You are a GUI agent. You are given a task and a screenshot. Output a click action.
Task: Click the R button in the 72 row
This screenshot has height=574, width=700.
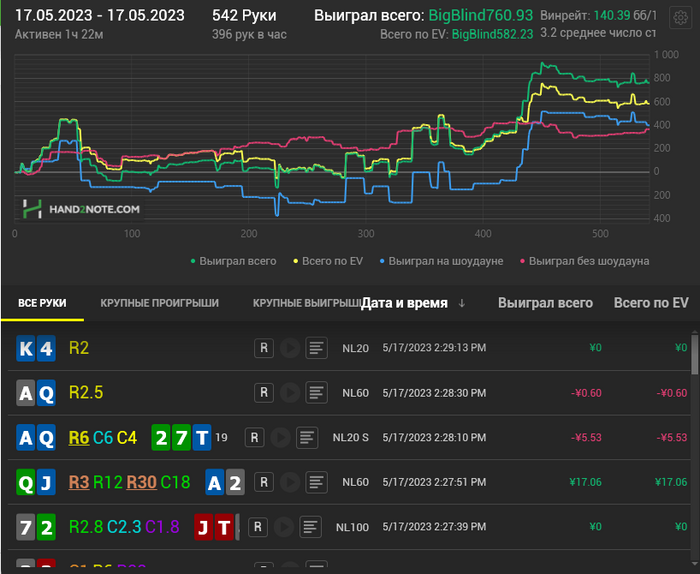pyautogui.click(x=258, y=527)
